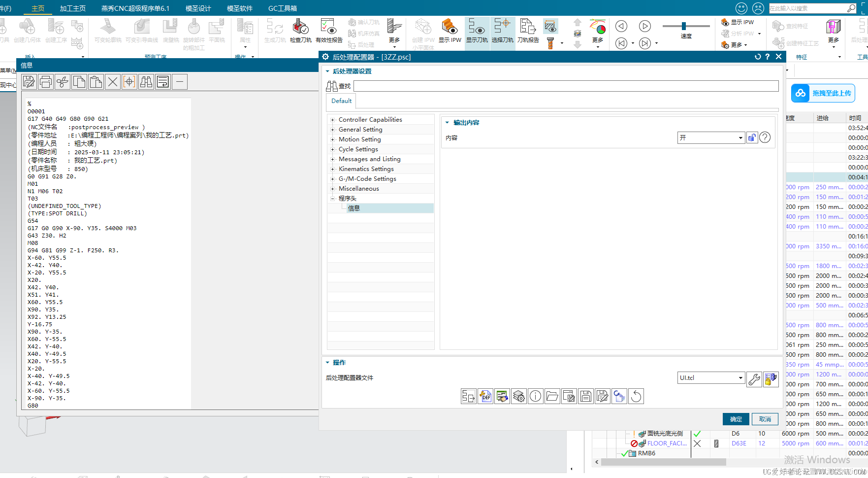Viewport: 868px width, 478px height.
Task: Click the window with pencil save icon
Action: [569, 396]
